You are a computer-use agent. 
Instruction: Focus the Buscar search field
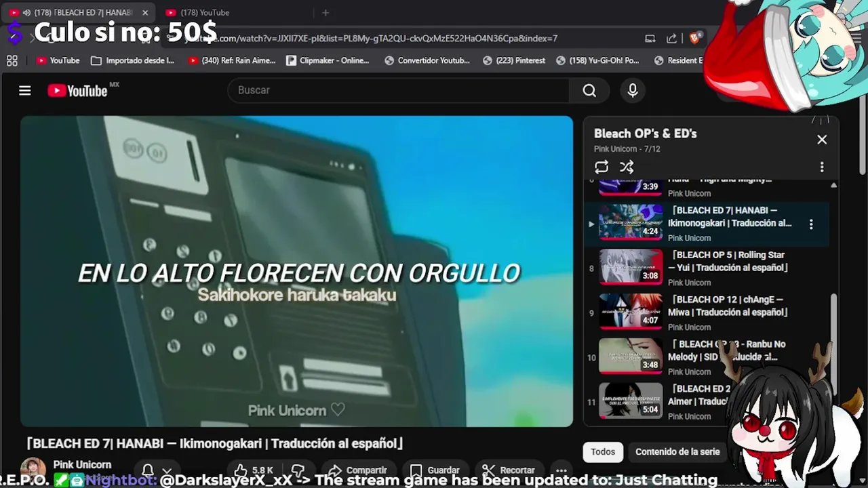tap(399, 90)
